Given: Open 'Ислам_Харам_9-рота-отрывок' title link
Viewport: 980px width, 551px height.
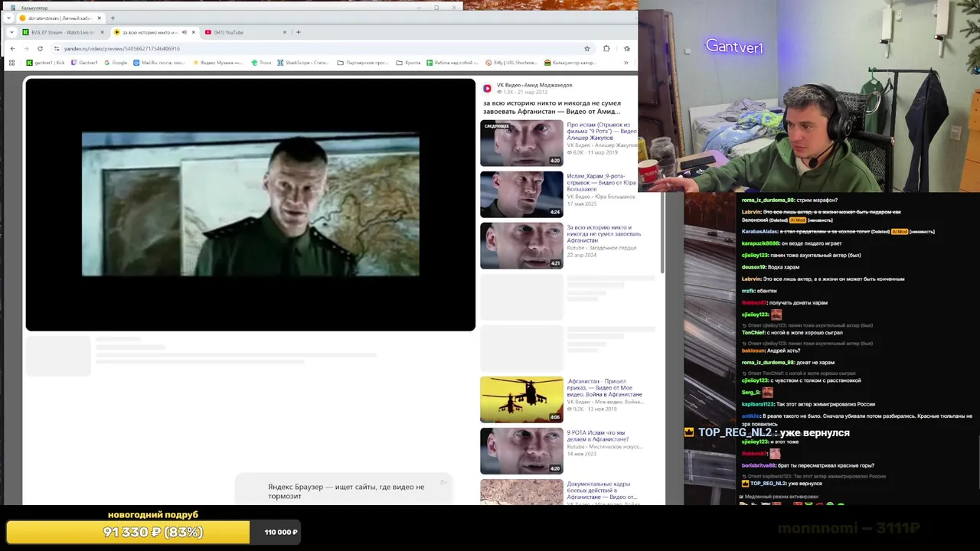Looking at the screenshot, I should click(x=602, y=182).
